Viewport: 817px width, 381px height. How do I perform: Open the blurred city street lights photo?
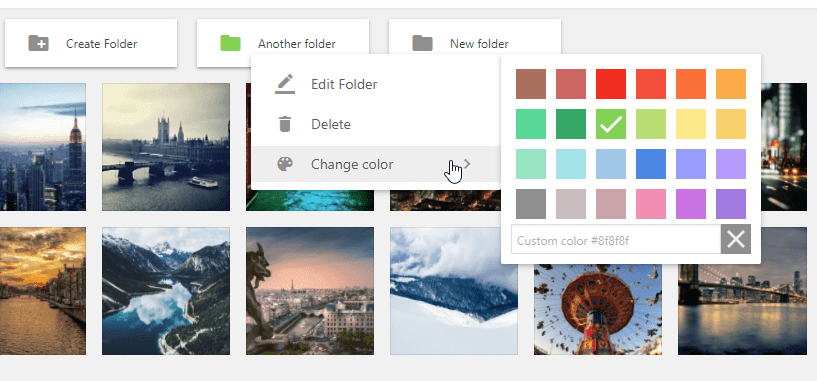[x=784, y=147]
